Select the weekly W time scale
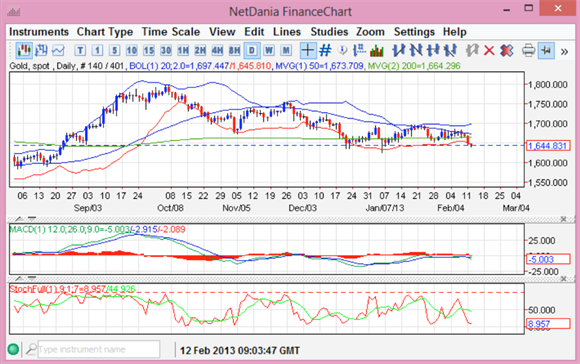The image size is (580, 364). click(x=269, y=50)
